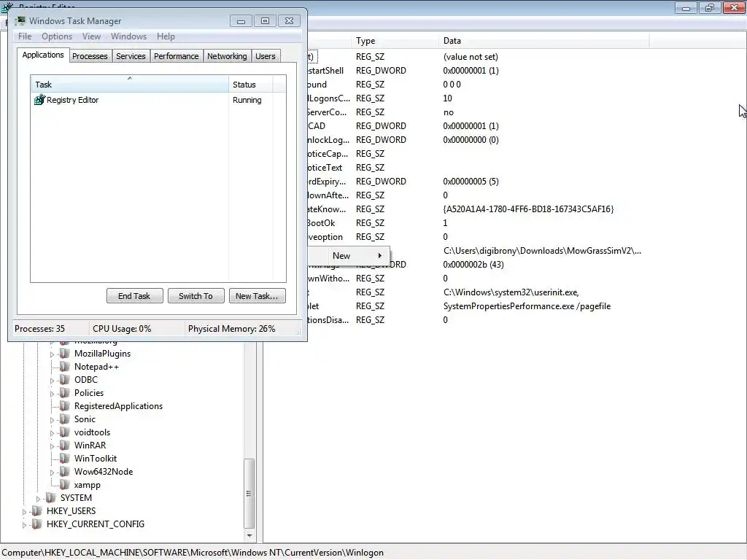The image size is (747, 560).
Task: Open Task Manager Help menu
Action: tap(166, 36)
